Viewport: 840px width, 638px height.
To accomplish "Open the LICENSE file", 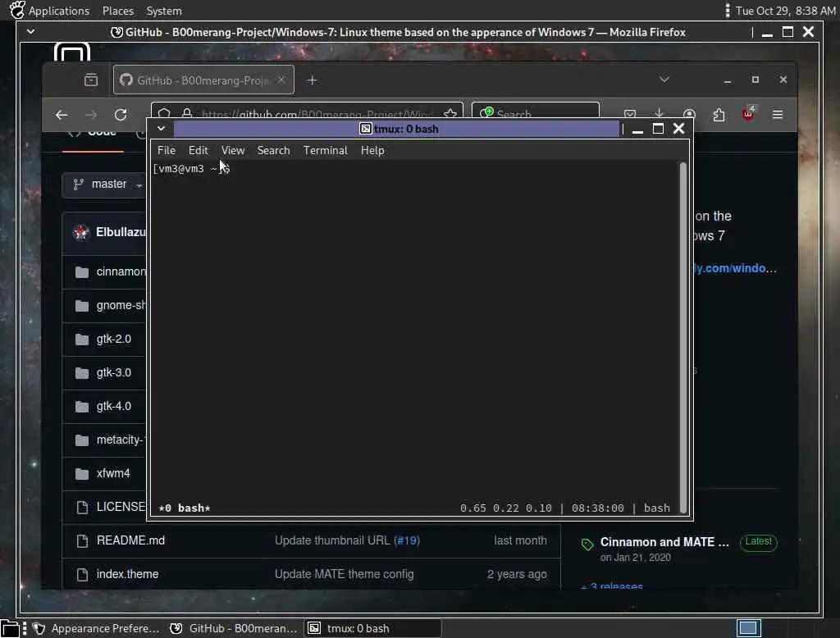I will pyautogui.click(x=121, y=507).
